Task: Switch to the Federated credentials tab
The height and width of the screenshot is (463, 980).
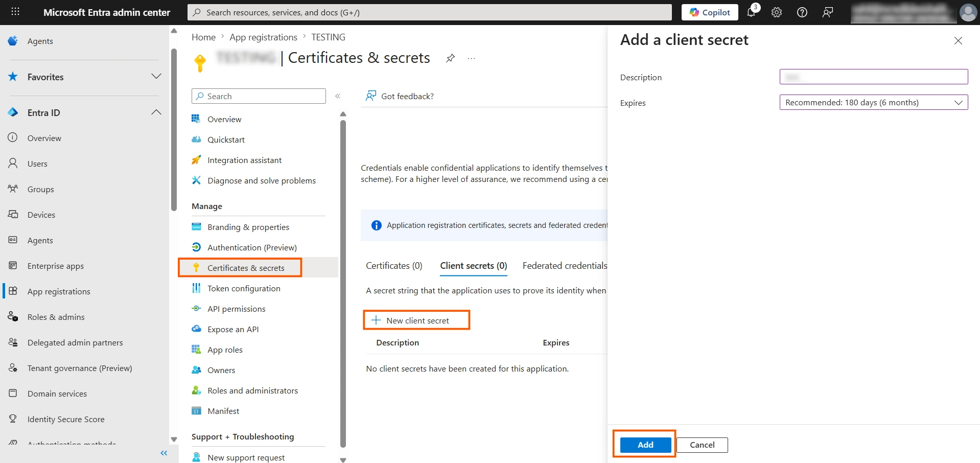Action: tap(565, 266)
